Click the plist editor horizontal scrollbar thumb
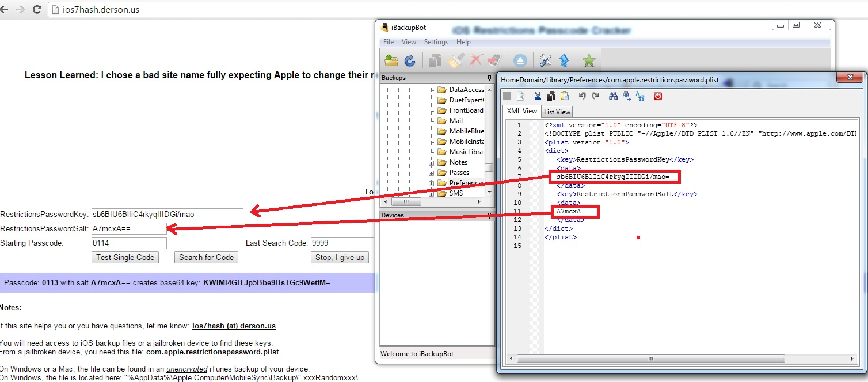 pyautogui.click(x=650, y=358)
